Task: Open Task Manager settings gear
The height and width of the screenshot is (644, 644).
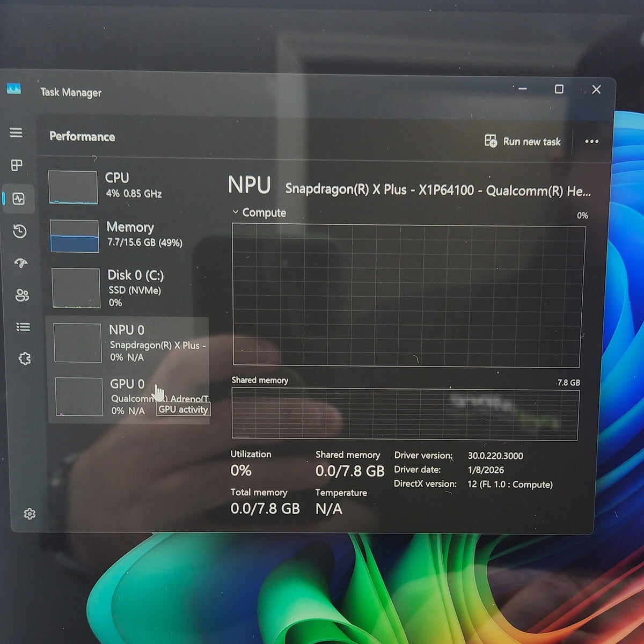Action: click(30, 514)
